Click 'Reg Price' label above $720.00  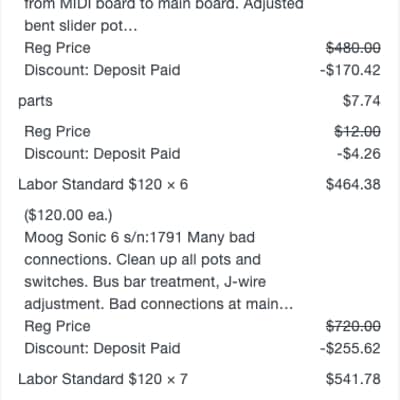pyautogui.click(x=57, y=326)
